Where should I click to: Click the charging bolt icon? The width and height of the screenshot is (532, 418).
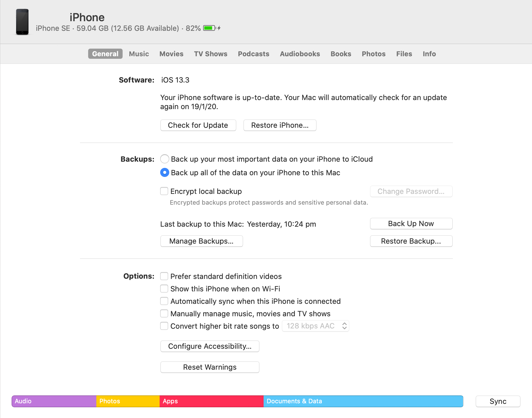point(219,28)
